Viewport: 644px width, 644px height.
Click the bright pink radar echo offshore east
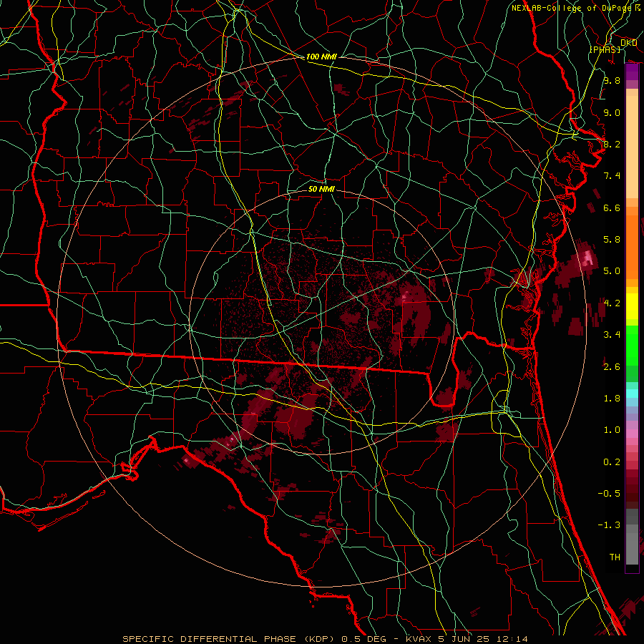pos(587,258)
